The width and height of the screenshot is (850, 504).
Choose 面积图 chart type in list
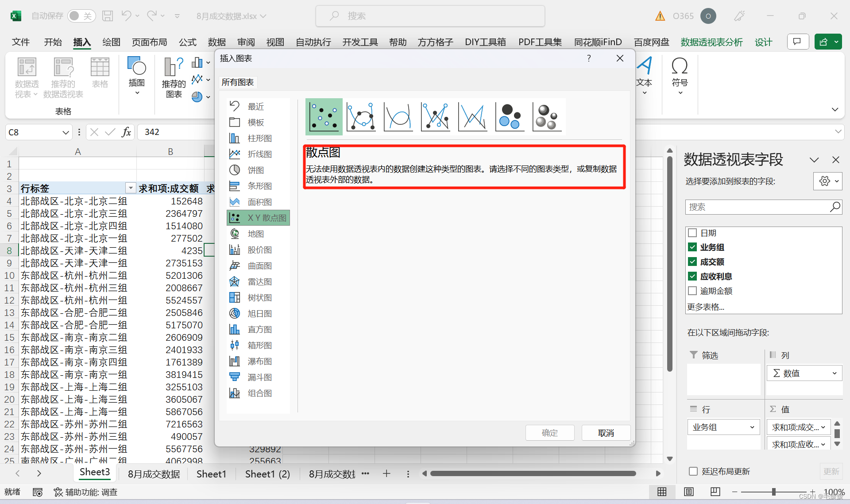pos(258,202)
